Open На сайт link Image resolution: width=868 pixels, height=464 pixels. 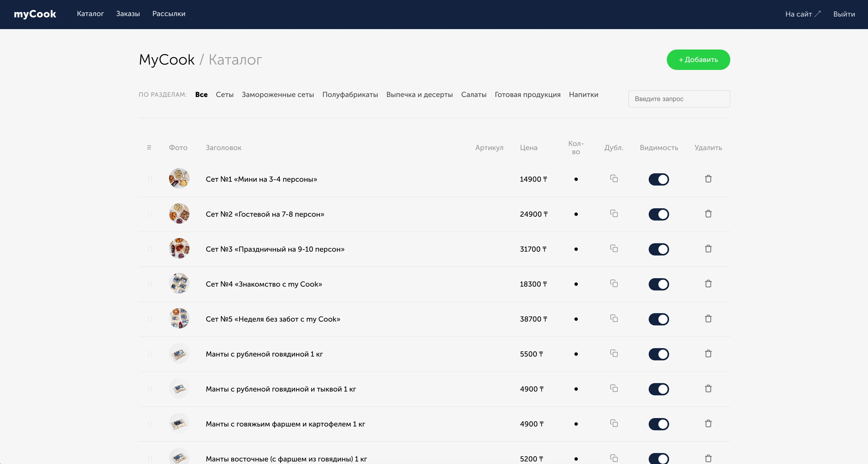click(803, 14)
